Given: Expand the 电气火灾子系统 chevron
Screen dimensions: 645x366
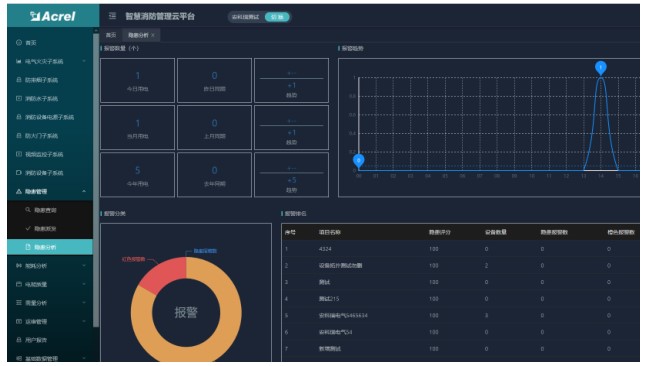Looking at the screenshot, I should pyautogui.click(x=84, y=61).
